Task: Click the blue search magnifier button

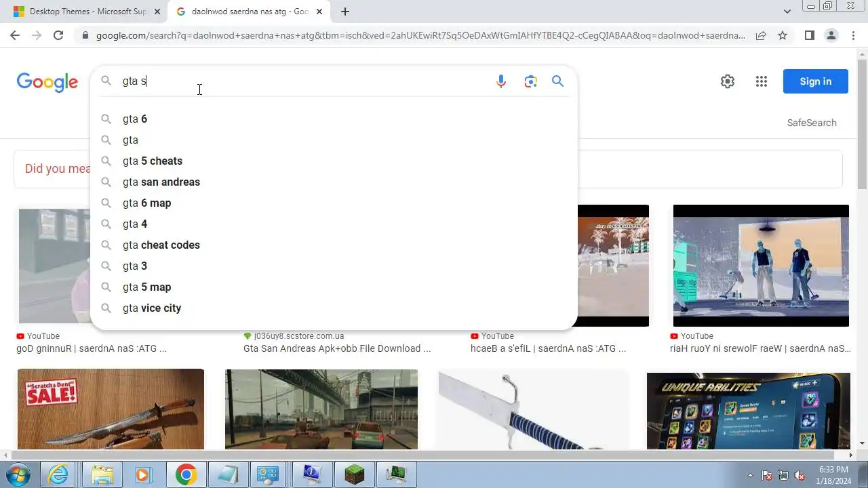Action: click(x=558, y=81)
